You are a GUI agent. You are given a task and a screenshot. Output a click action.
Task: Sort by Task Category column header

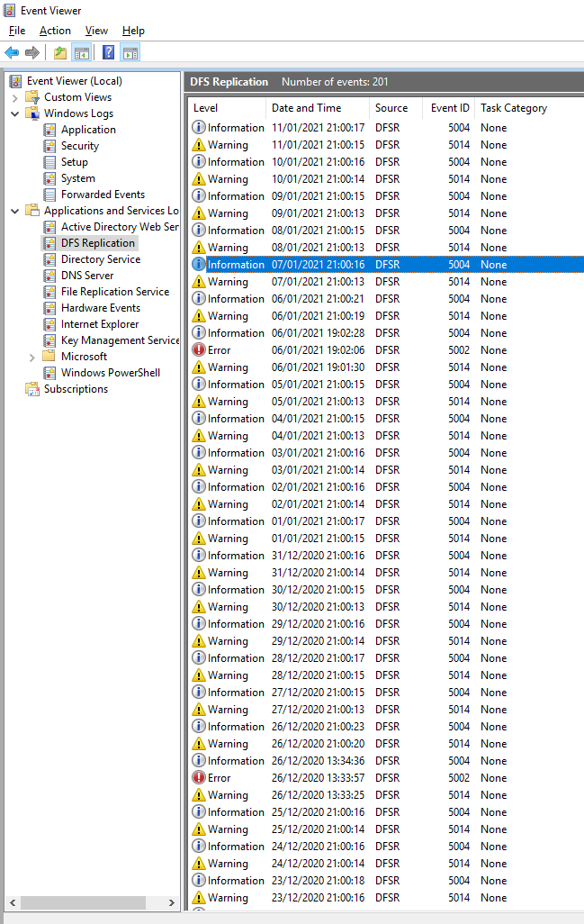click(x=529, y=108)
